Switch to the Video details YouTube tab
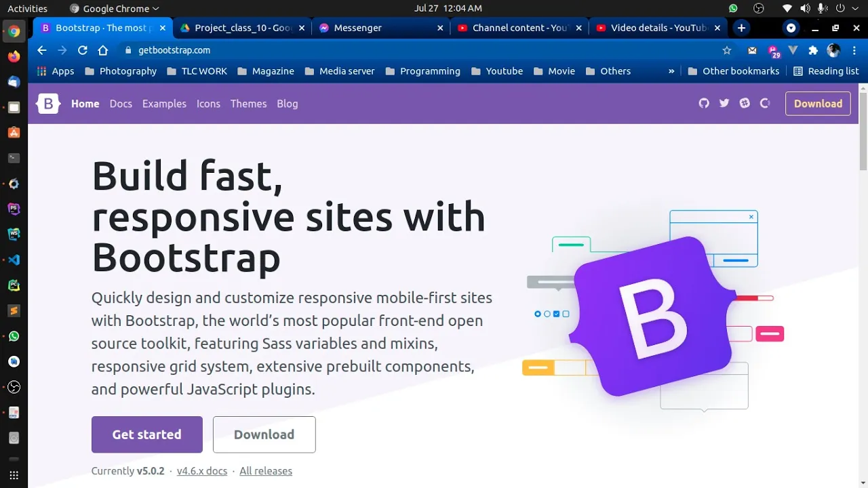This screenshot has width=868, height=488. tap(657, 28)
